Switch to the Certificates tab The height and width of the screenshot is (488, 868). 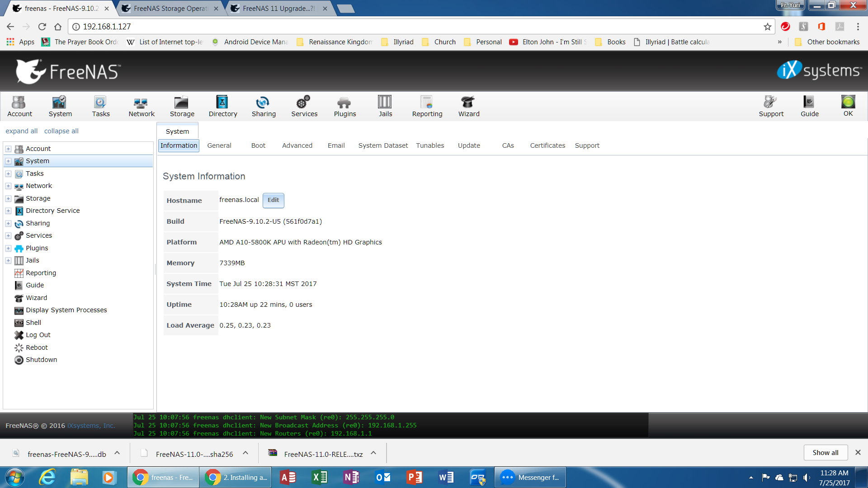click(547, 145)
